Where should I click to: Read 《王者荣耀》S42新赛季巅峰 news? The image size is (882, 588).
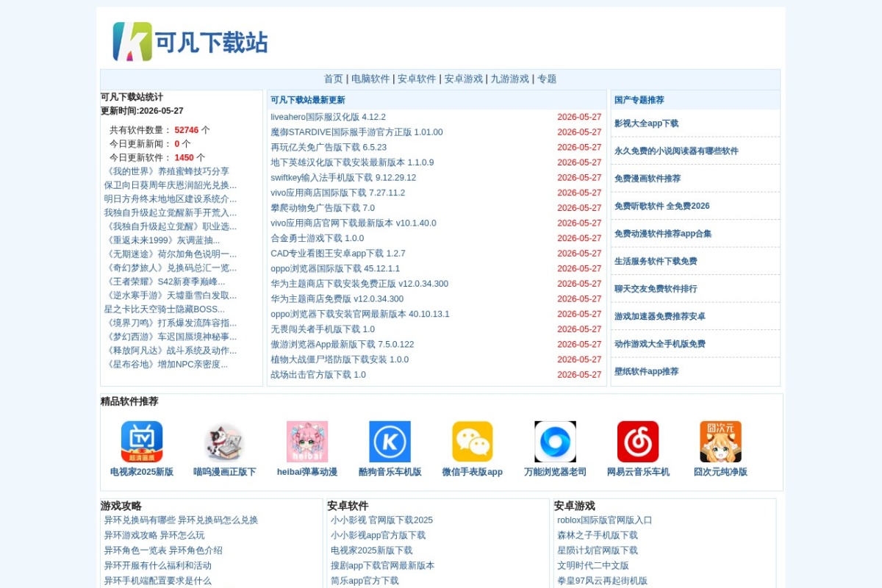click(x=165, y=282)
